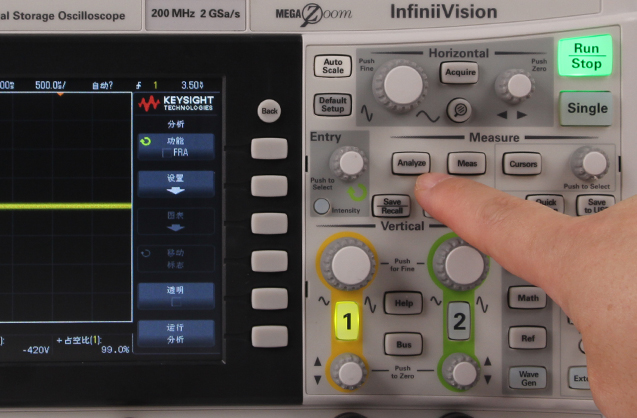637x418 pixels.
Task: Tap softkey beside 透明
Action: (269, 299)
